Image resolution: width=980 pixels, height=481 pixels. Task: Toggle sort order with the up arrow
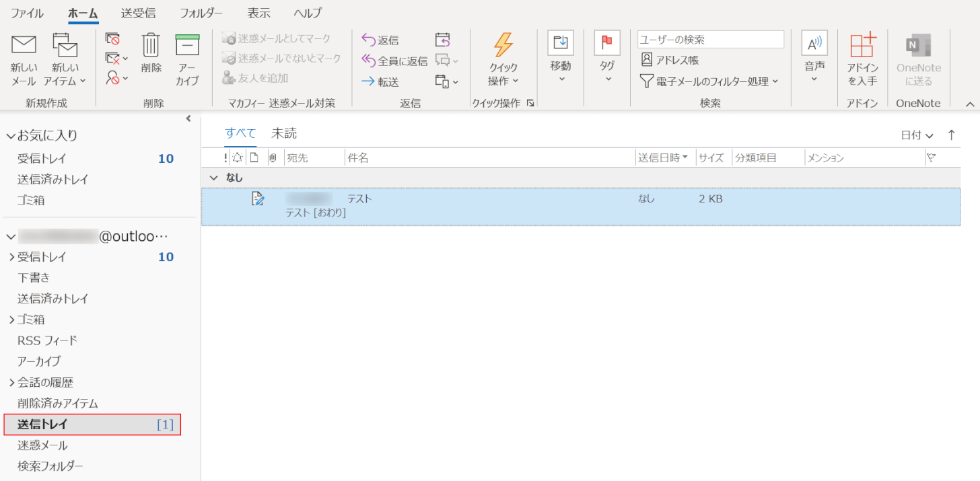point(951,135)
